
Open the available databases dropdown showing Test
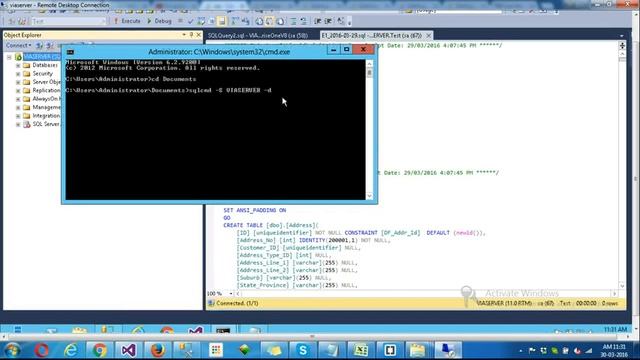click(69, 21)
